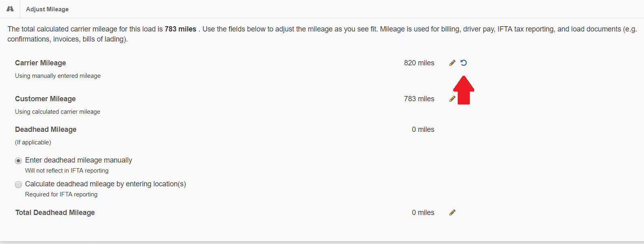
Task: Edit Customer Mileage with pencil icon
Action: (452, 99)
